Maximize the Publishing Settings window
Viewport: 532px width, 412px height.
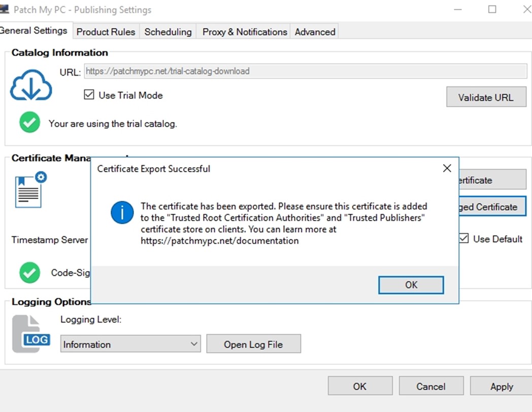coord(492,9)
